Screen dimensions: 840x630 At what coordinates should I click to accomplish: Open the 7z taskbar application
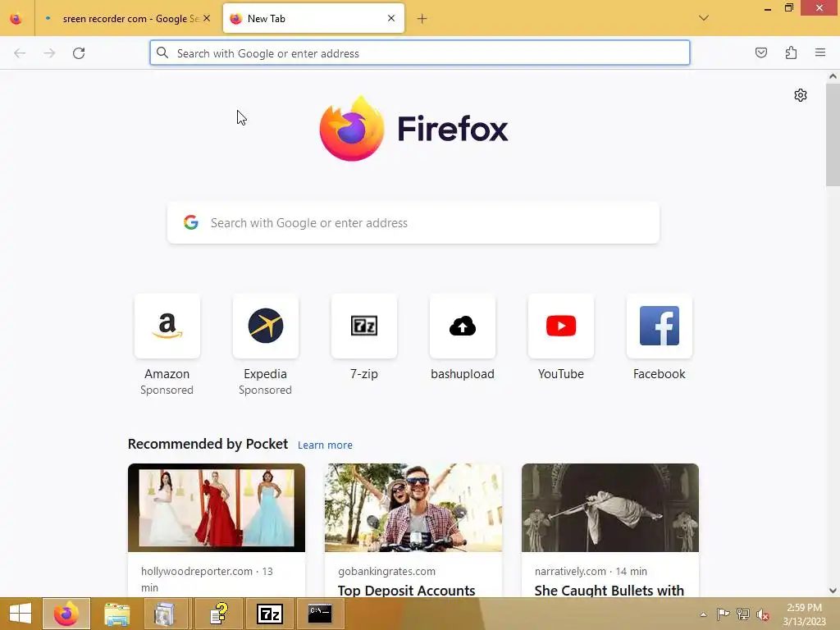[269, 614]
